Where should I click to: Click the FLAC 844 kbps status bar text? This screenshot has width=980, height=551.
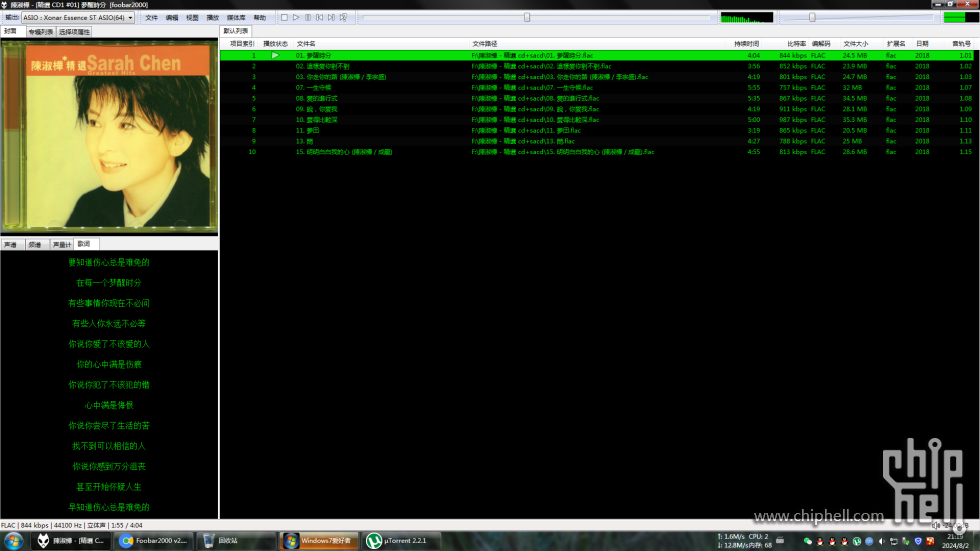[x=25, y=525]
